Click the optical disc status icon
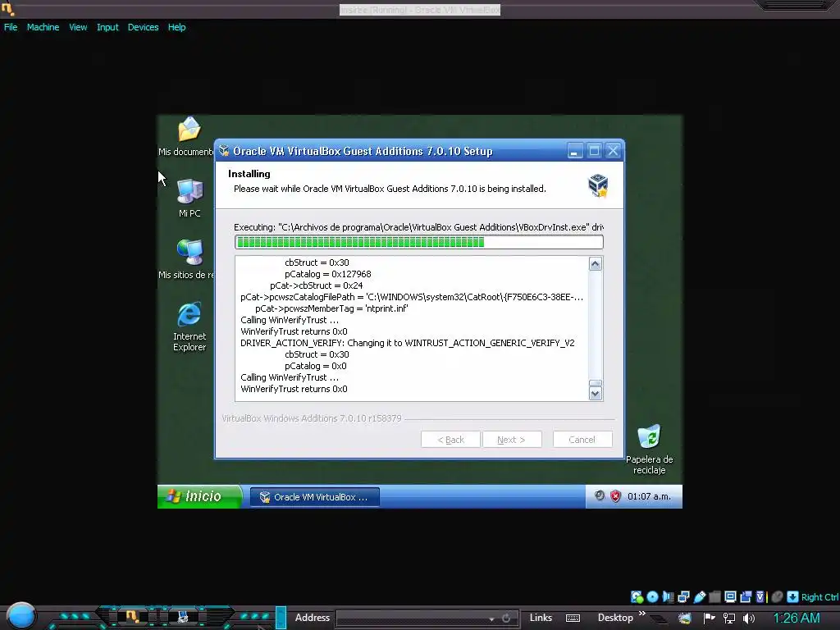 (652, 597)
